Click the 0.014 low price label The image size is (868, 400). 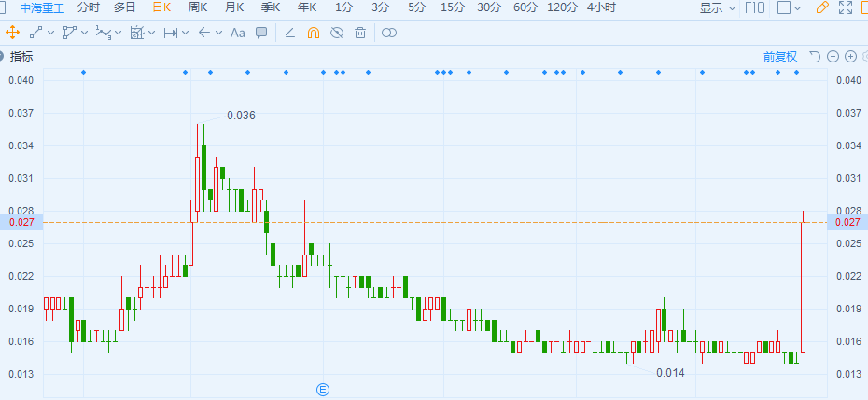(x=670, y=373)
